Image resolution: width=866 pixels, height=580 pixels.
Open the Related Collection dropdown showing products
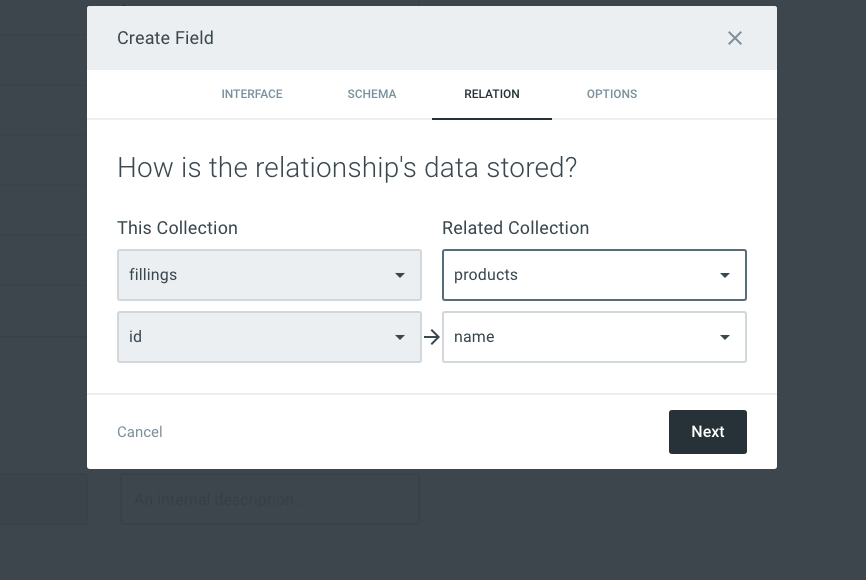(x=593, y=275)
